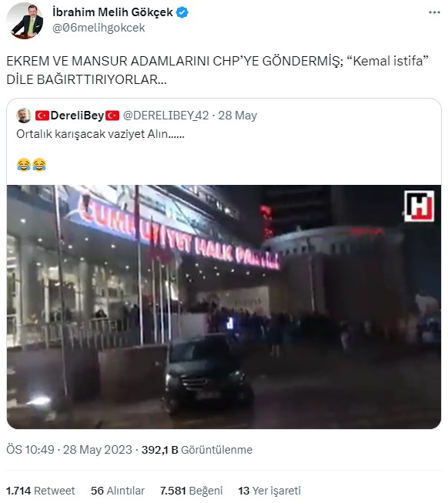Click the ÖS 10:49 · 28 May 2023 timestamp
The width and height of the screenshot is (448, 503).
click(69, 450)
